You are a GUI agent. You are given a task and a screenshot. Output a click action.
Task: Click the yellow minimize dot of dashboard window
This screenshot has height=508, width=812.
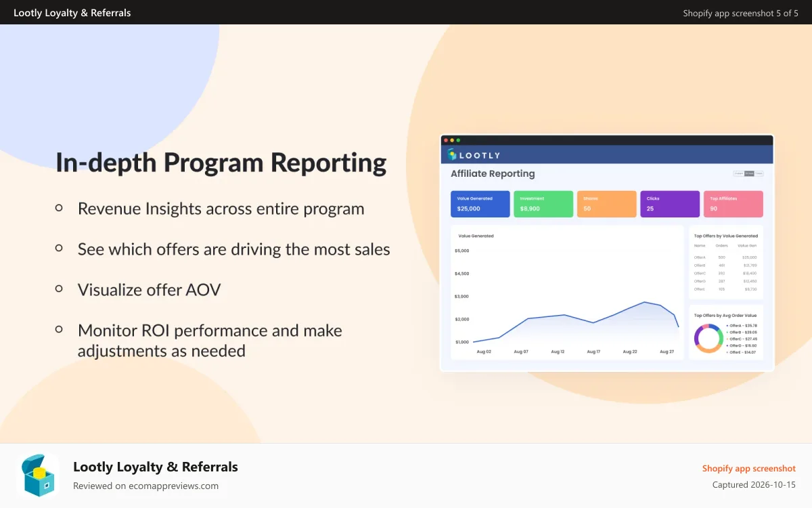(452, 140)
